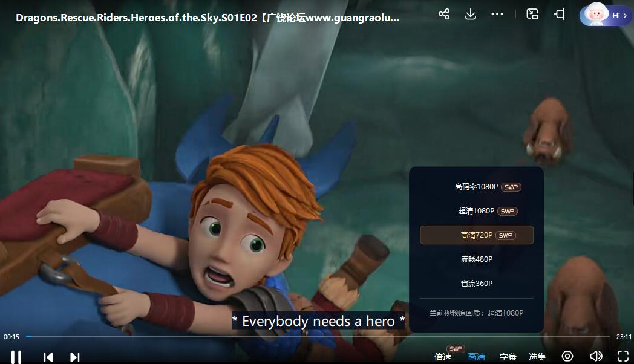This screenshot has height=364, width=634.
Task: Switch to picture-in-picture mini window mode
Action: point(532,14)
